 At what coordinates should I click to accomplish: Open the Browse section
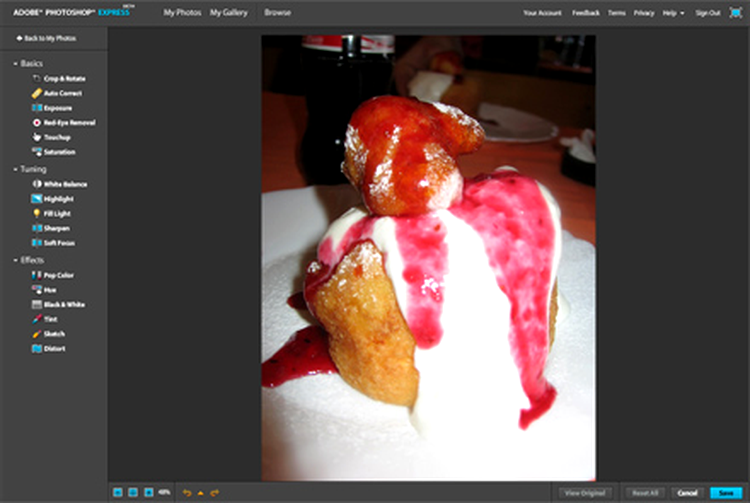(278, 13)
